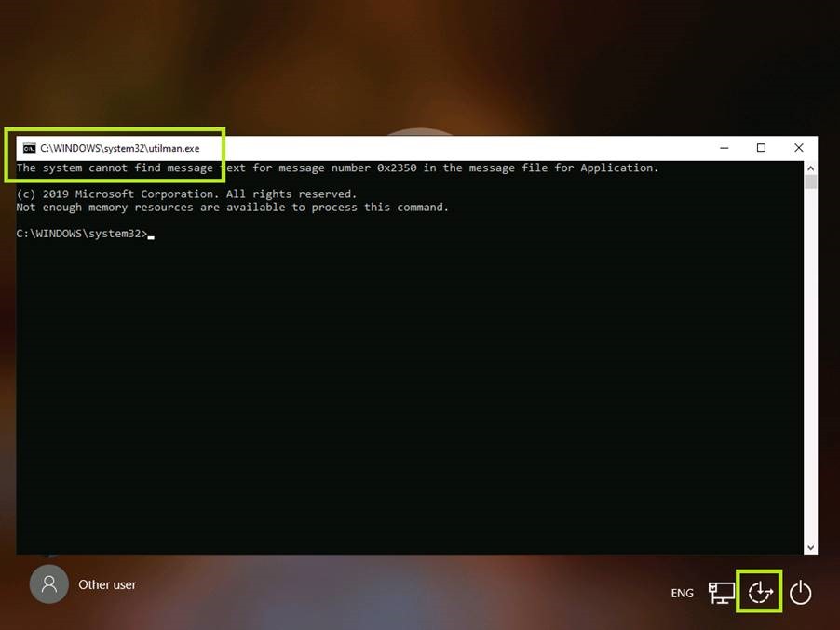Select the Other user account label
Image resolution: width=840 pixels, height=630 pixels.
click(107, 584)
